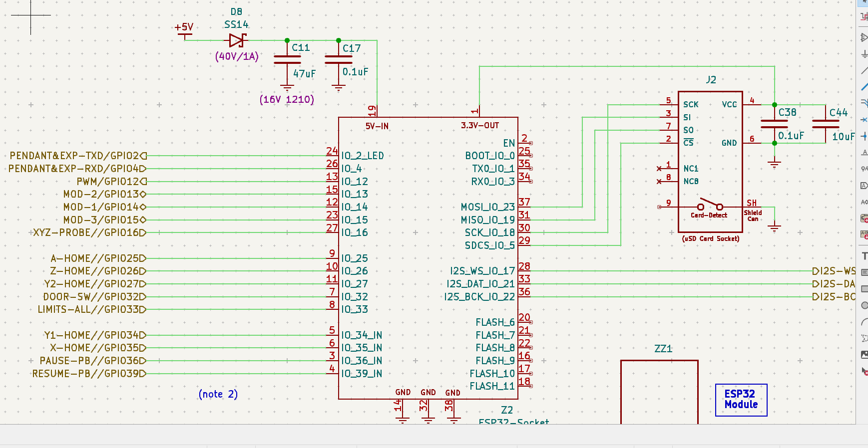Select the Draw Arc tool

(x=864, y=322)
